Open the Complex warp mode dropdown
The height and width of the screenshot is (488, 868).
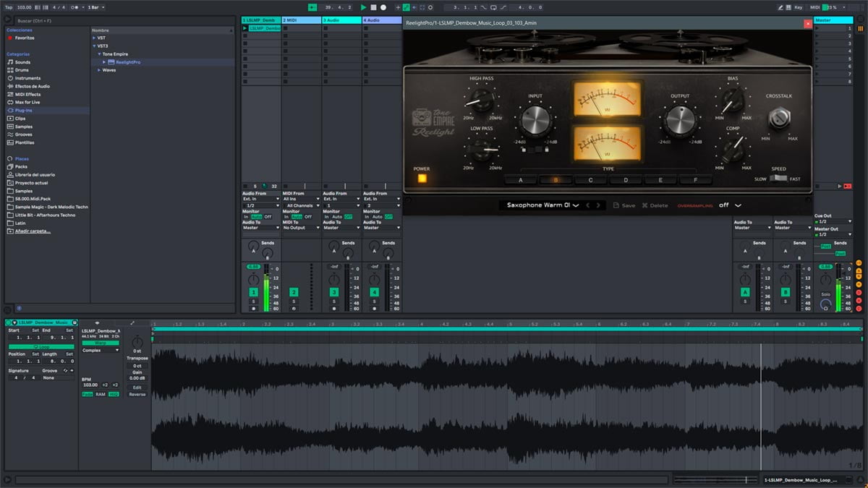[x=100, y=351]
